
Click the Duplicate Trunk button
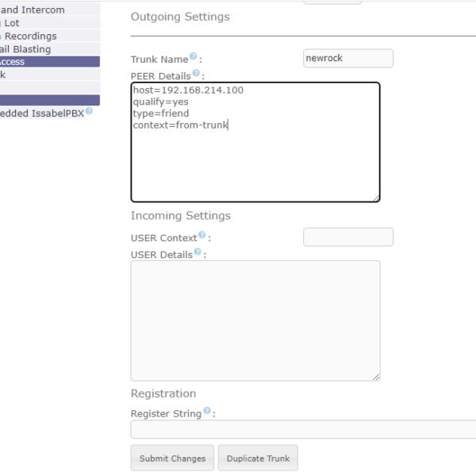(258, 458)
